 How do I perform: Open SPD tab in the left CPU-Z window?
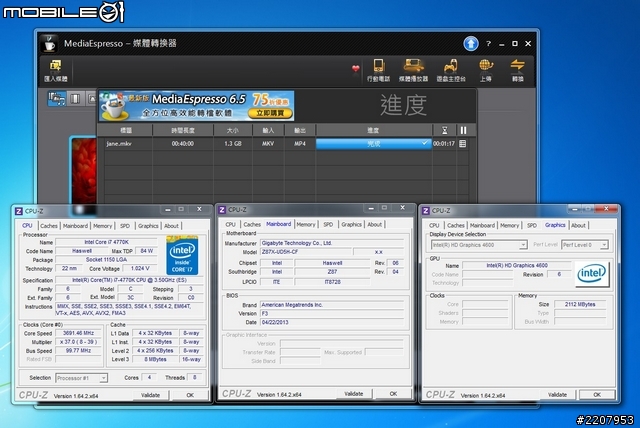pos(125,226)
